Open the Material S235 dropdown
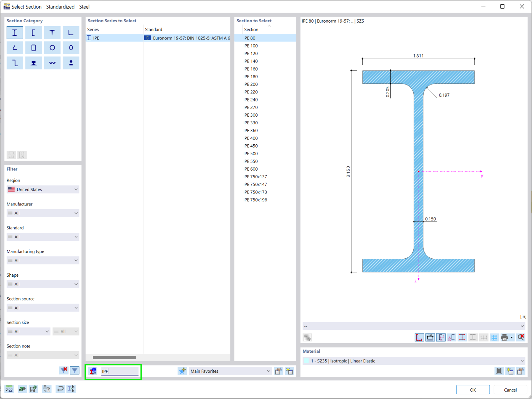 coord(414,361)
